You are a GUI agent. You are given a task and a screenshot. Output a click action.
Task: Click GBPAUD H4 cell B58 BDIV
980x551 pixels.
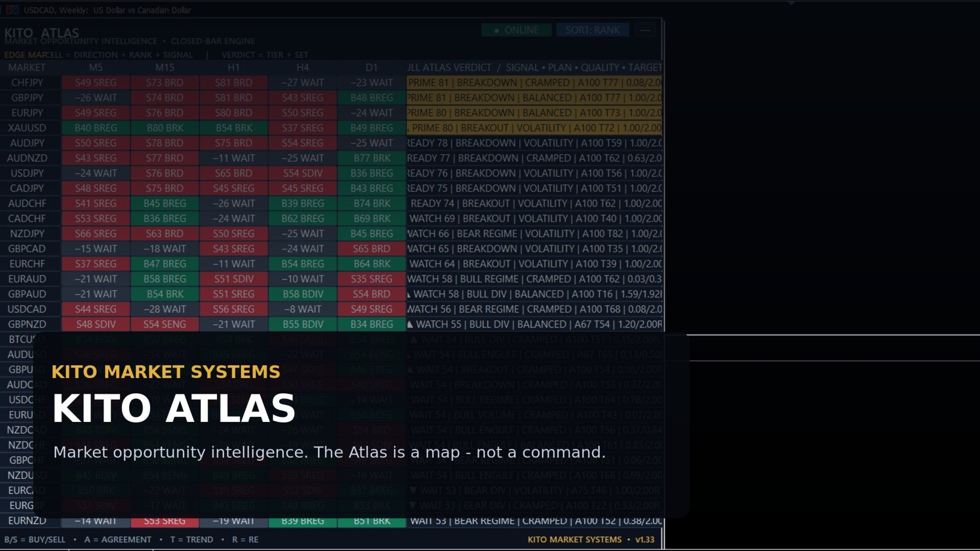click(x=303, y=294)
